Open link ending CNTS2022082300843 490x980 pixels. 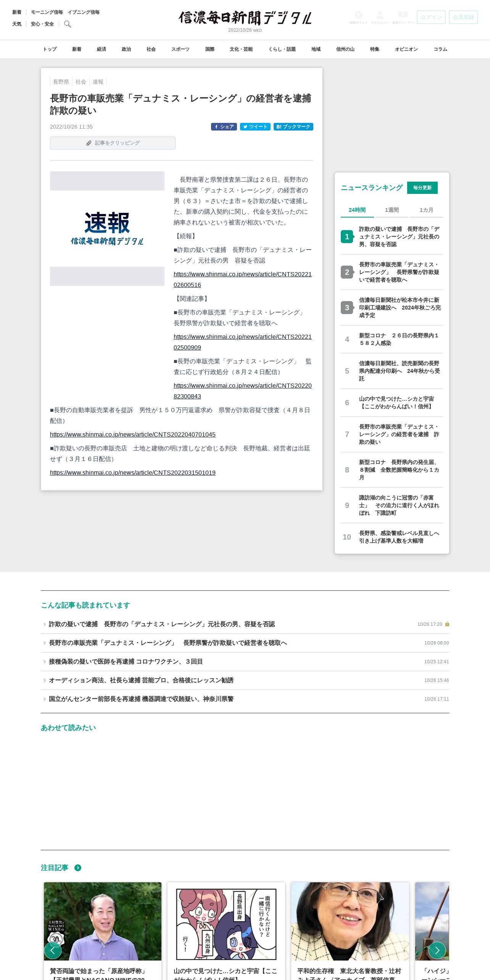point(243,391)
